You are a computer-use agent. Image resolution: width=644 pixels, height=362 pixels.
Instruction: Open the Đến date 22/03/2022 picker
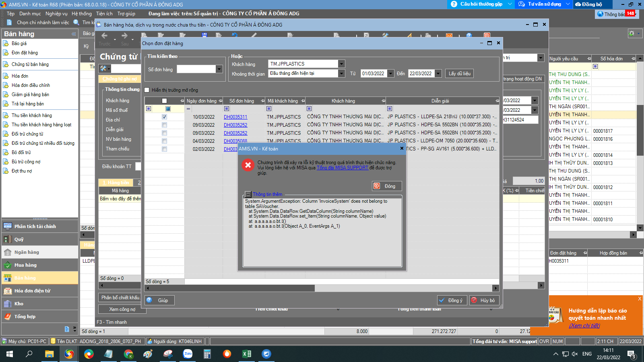(438, 74)
